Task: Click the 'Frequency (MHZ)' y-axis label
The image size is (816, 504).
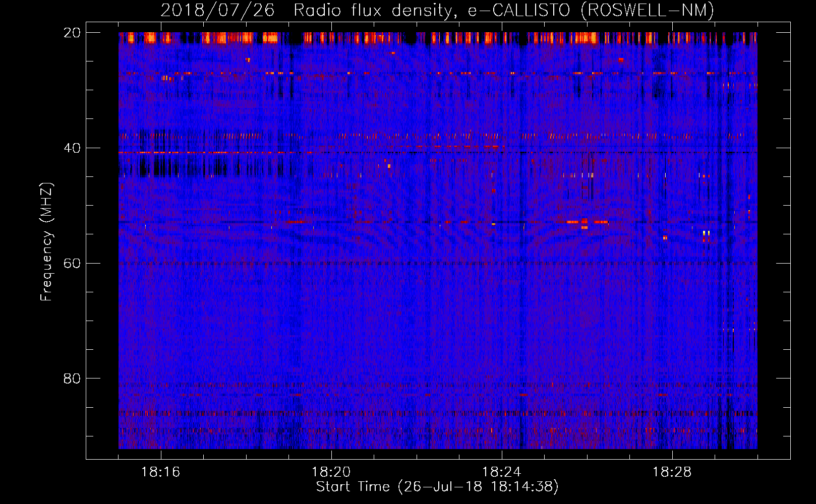Action: (46, 242)
